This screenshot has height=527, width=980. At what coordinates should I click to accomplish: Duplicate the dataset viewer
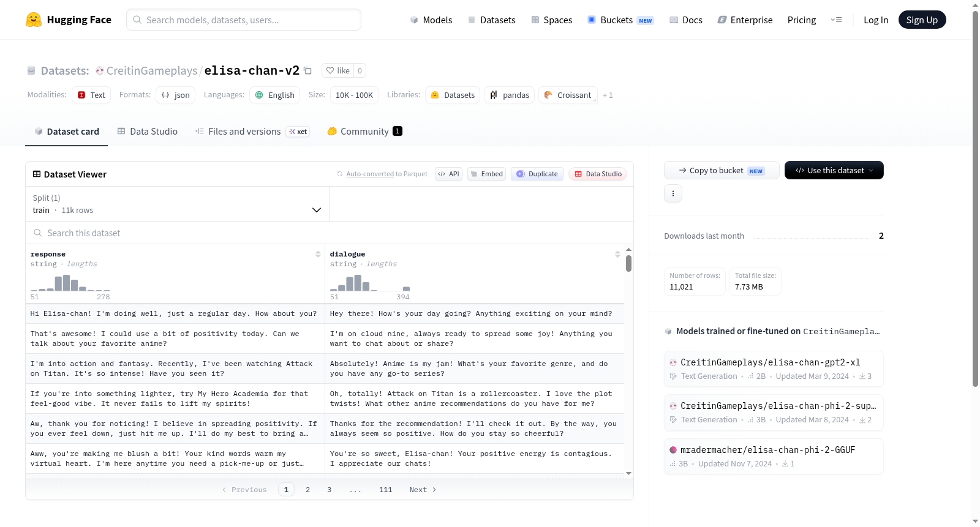coord(537,174)
